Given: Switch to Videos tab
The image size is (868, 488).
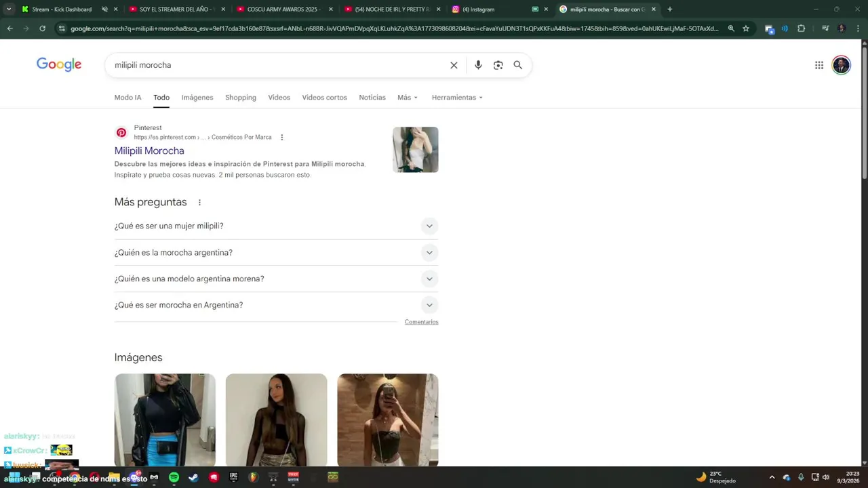Looking at the screenshot, I should click(279, 98).
